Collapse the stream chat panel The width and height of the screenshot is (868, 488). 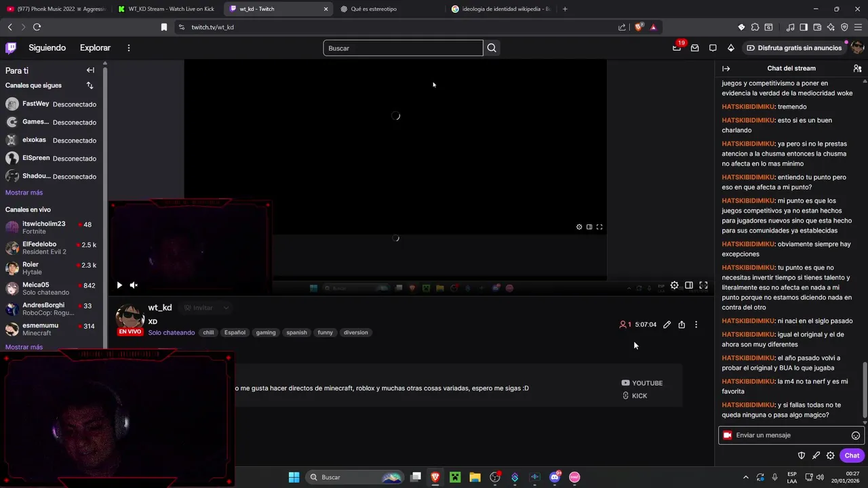pos(726,68)
